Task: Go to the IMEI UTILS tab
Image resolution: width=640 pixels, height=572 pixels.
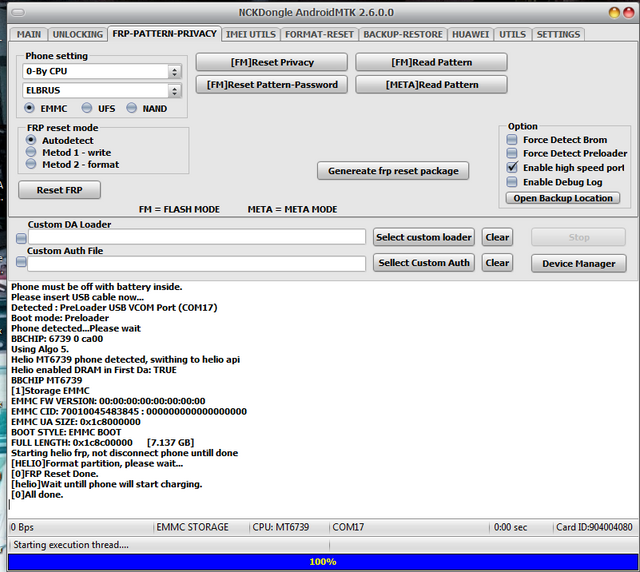Action: (251, 34)
